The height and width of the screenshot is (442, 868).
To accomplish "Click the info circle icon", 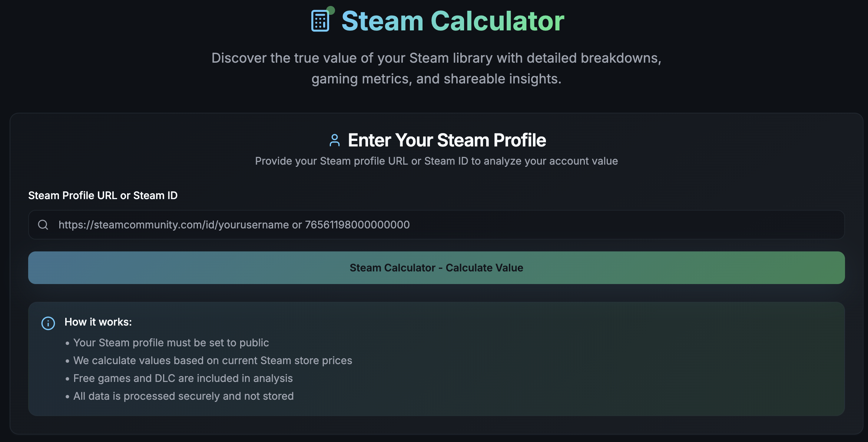I will (48, 323).
